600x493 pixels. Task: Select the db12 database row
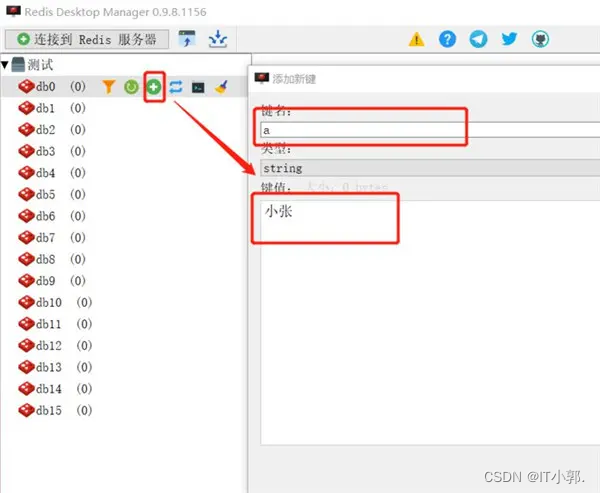tap(124, 346)
